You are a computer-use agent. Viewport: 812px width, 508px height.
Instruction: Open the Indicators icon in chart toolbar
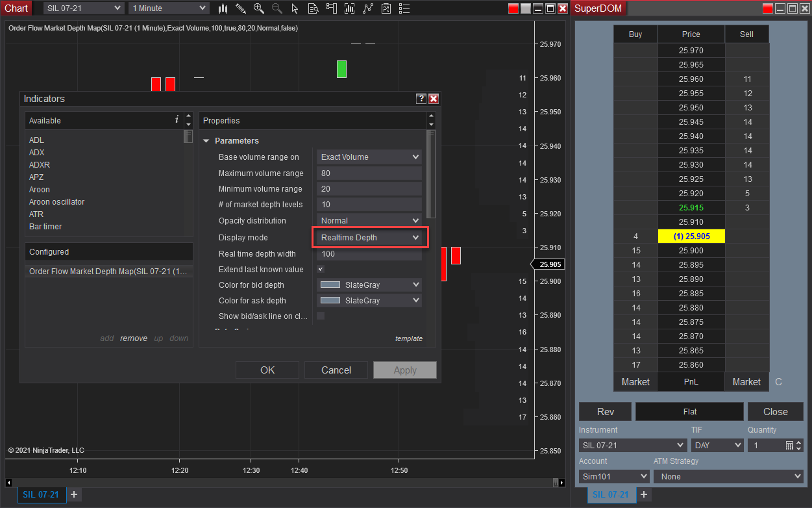tap(368, 8)
